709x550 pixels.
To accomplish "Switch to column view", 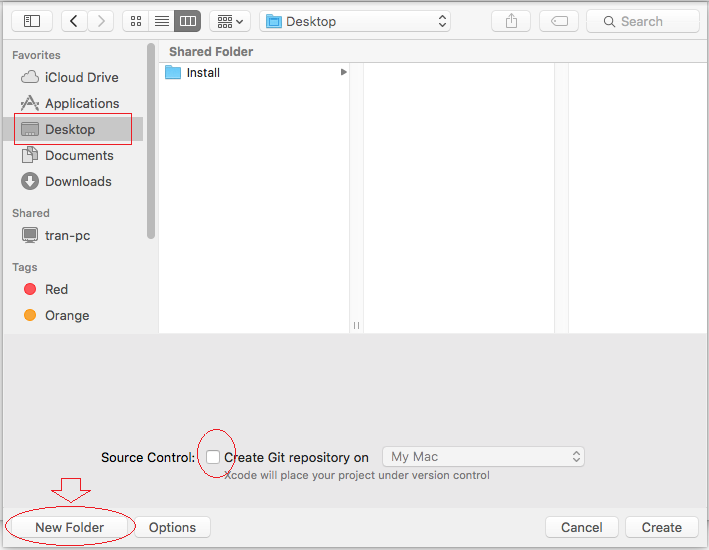I will tap(188, 21).
